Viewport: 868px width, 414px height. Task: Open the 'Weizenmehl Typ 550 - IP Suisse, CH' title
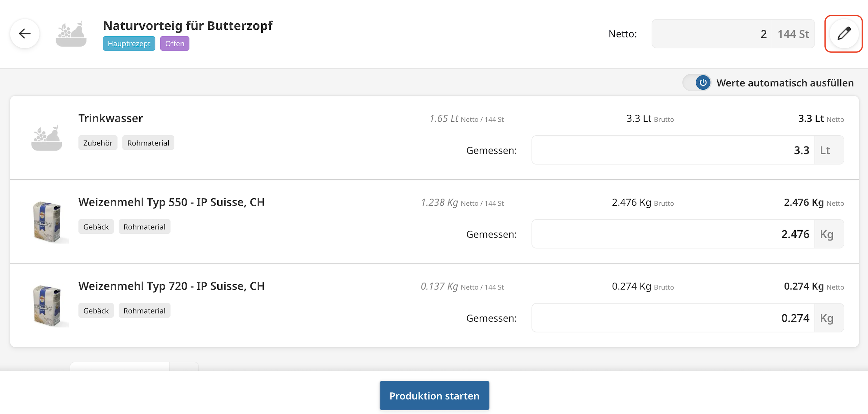(171, 202)
